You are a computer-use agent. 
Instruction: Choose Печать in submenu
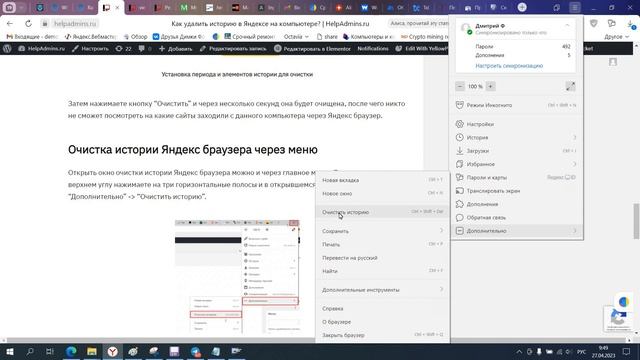(x=383, y=244)
